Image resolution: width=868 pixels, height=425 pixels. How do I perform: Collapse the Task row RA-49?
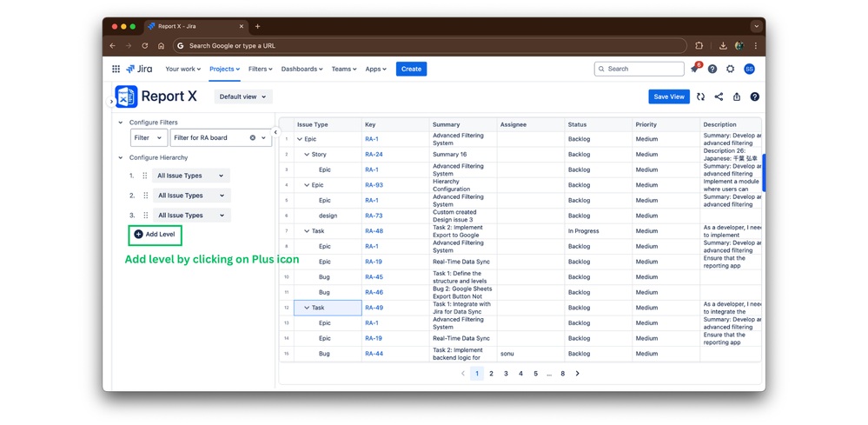(307, 308)
